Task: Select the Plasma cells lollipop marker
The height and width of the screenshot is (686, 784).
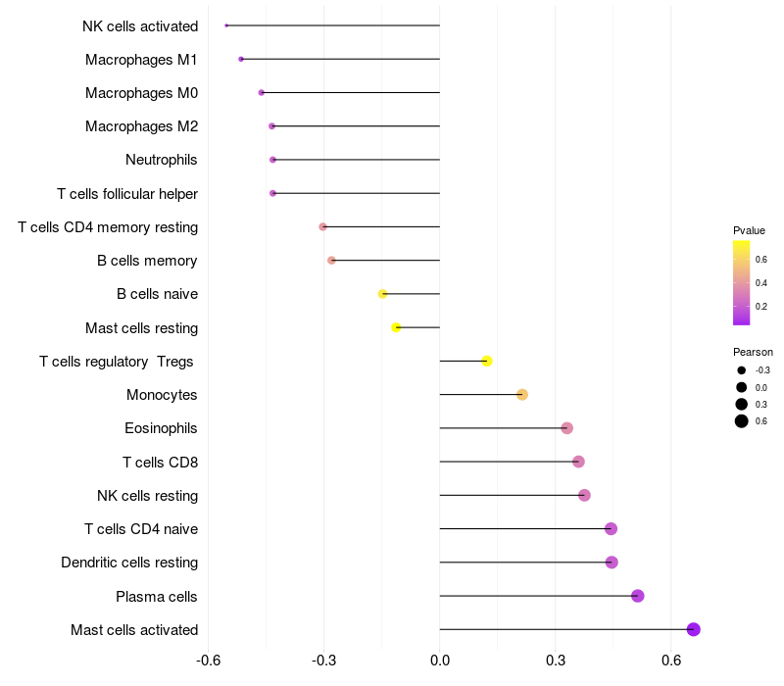Action: 638,596
